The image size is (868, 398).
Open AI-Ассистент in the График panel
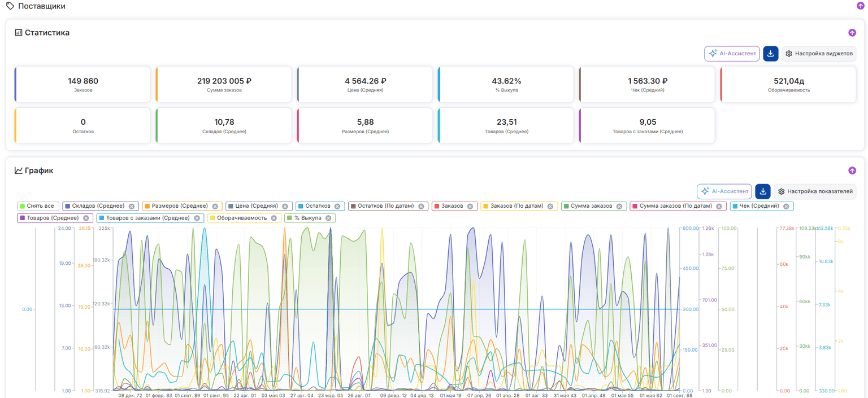click(x=724, y=191)
